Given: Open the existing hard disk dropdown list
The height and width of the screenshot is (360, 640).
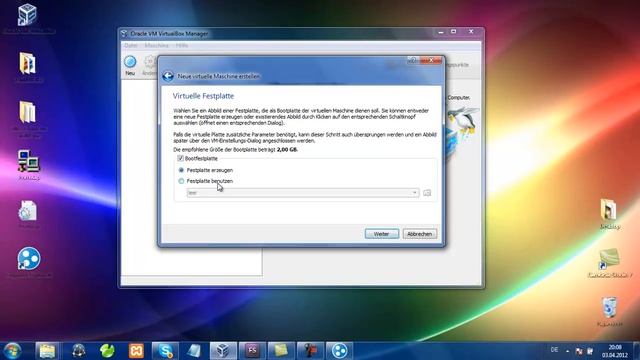Looking at the screenshot, I should click(303, 193).
